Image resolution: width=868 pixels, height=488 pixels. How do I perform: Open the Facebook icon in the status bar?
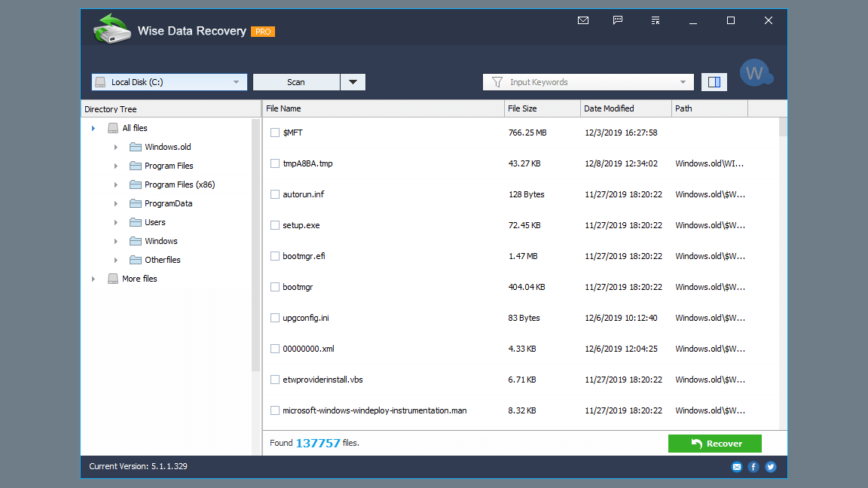753,467
